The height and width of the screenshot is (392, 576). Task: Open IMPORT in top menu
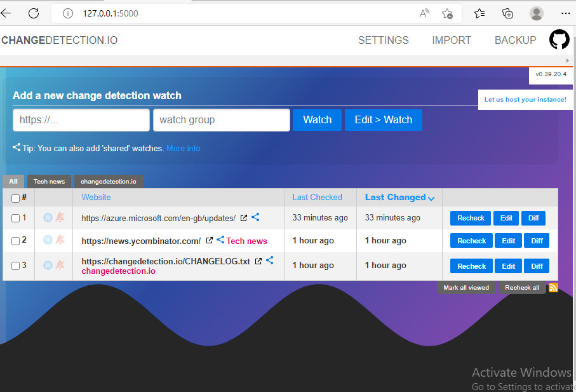[452, 40]
